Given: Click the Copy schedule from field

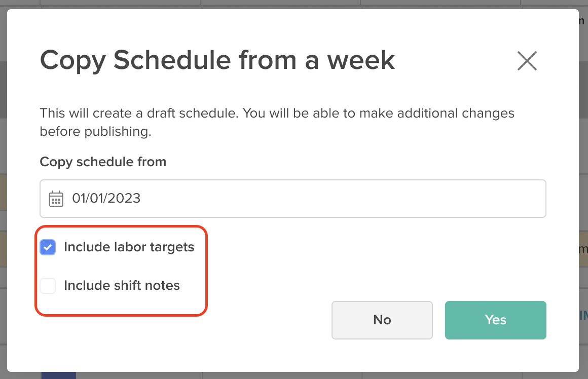Looking at the screenshot, I should pyautogui.click(x=293, y=199).
